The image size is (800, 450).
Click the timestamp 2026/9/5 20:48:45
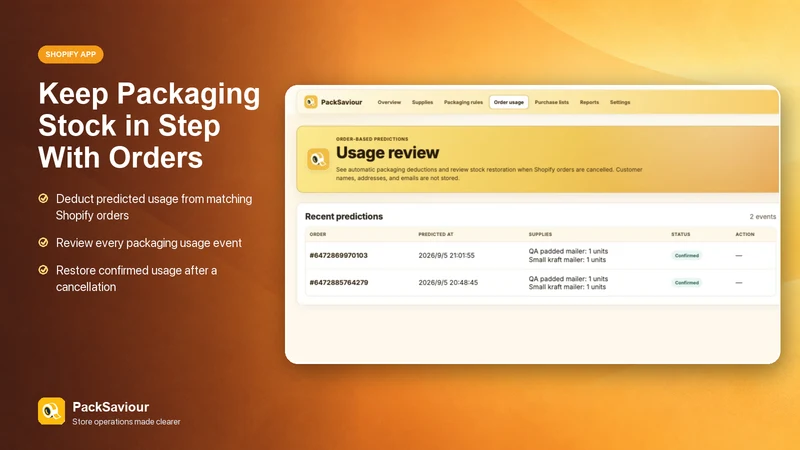point(448,283)
